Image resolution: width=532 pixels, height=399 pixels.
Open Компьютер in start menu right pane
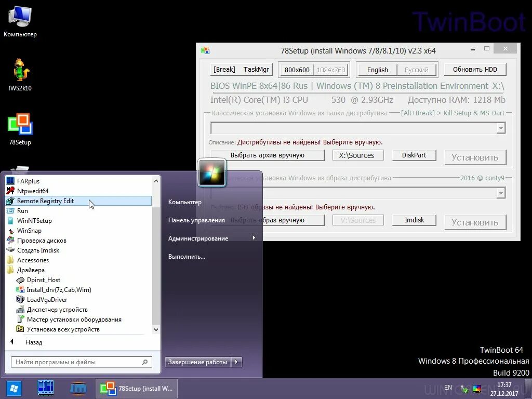185,202
